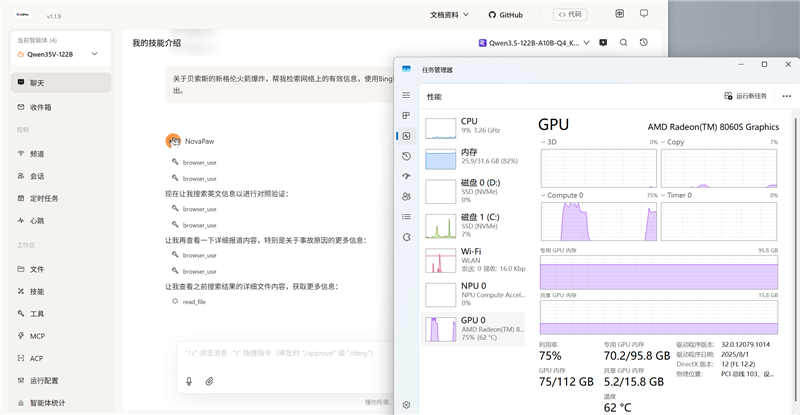Image resolution: width=800 pixels, height=415 pixels.
Task: Click the language switch icon in header
Action: [x=619, y=14]
